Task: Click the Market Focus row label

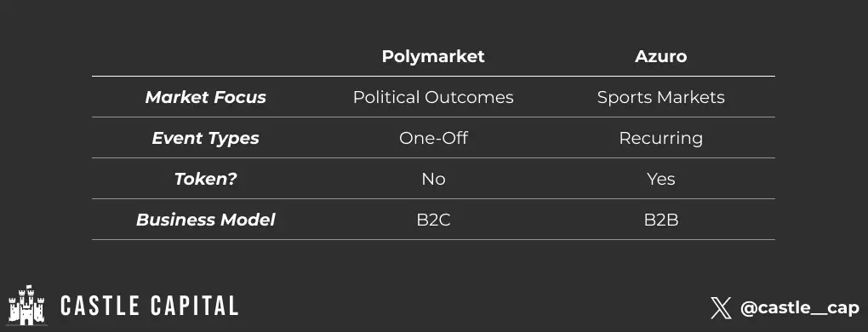Action: [205, 97]
